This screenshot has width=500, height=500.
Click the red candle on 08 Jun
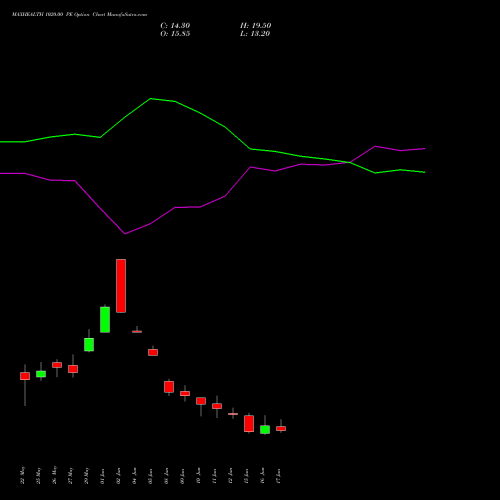(169, 387)
